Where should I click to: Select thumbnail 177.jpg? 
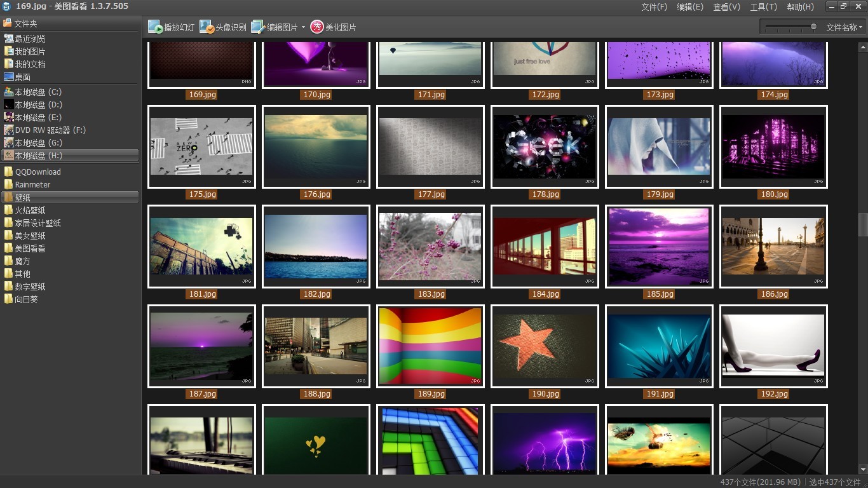click(430, 147)
